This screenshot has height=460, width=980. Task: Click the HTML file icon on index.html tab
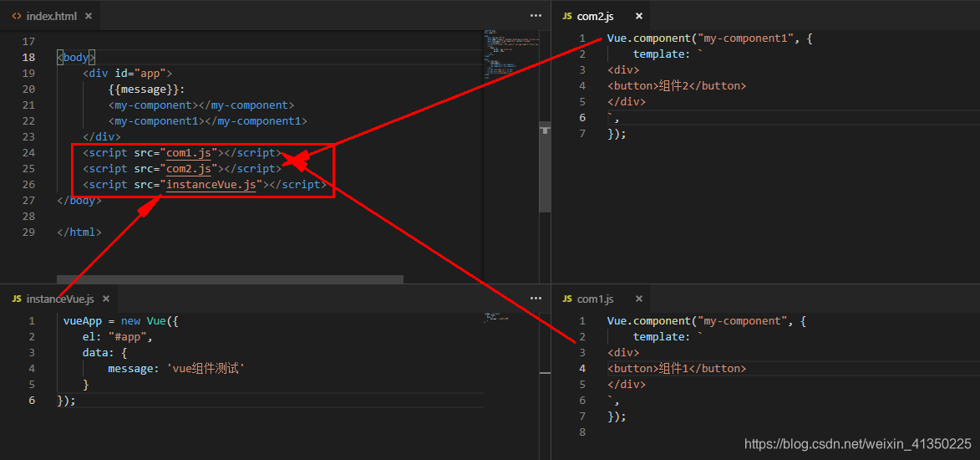point(16,16)
